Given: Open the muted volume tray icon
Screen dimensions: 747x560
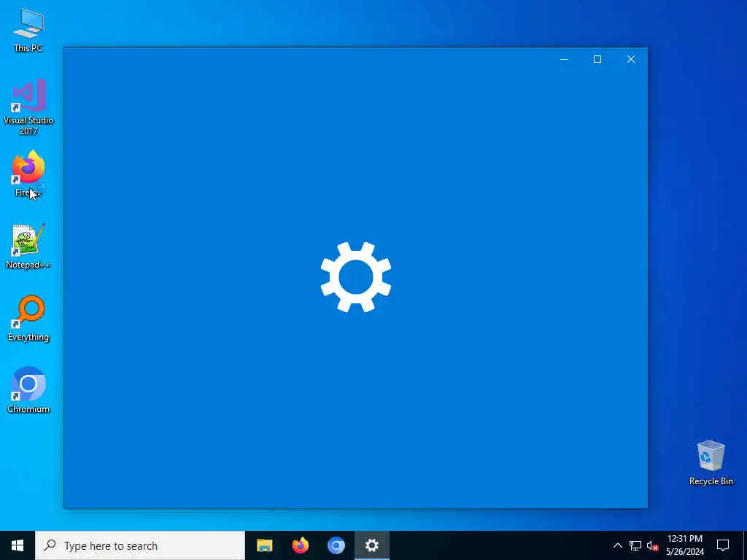Looking at the screenshot, I should (652, 545).
